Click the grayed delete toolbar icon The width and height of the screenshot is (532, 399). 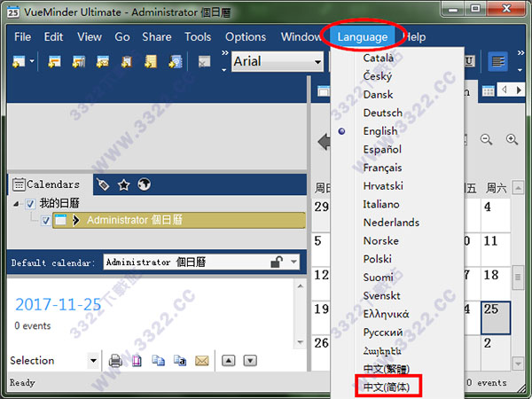[x=204, y=62]
